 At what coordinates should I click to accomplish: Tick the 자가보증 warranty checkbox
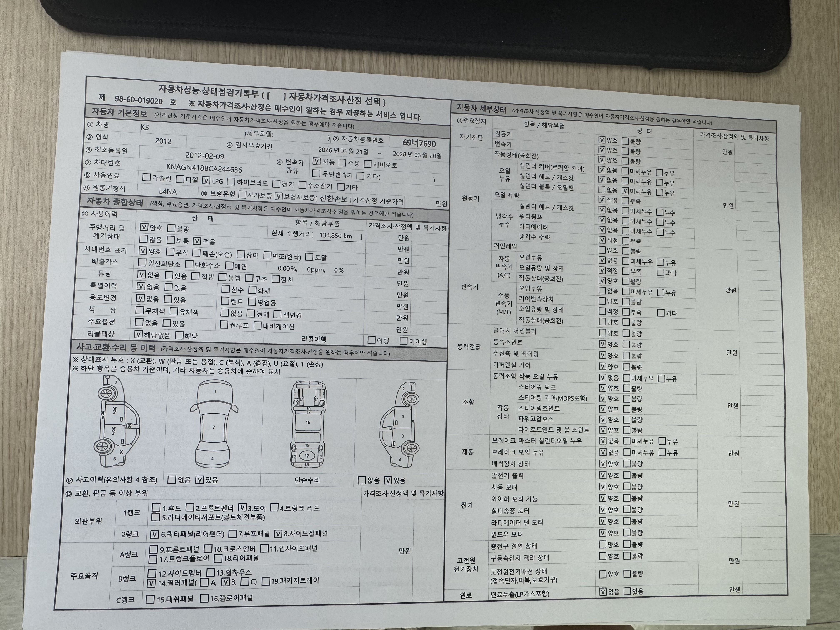[242, 194]
